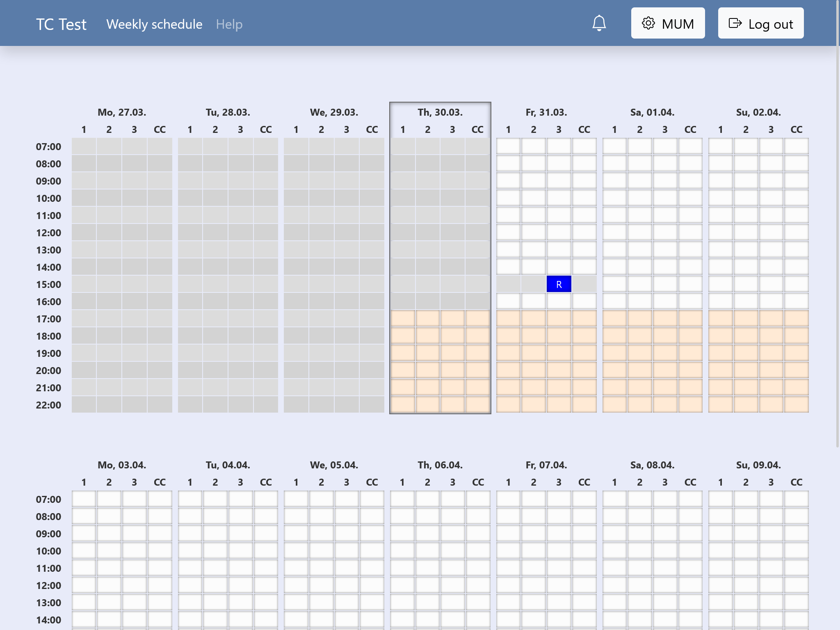Book court 2 on Sa 01.04. at 10:00

point(640,198)
